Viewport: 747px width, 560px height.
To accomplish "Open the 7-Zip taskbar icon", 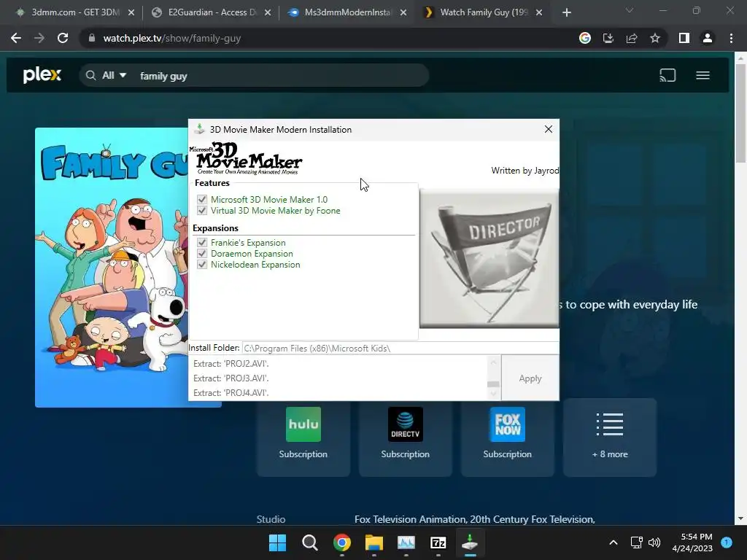I will [x=438, y=542].
